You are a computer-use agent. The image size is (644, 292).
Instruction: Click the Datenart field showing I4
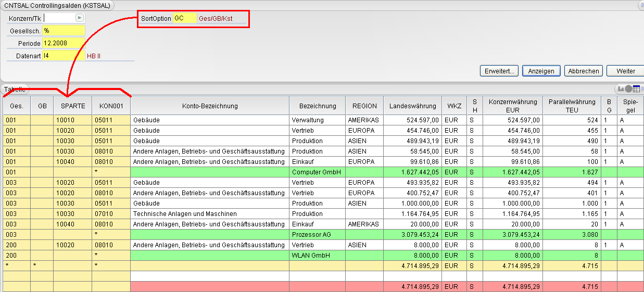pyautogui.click(x=64, y=56)
